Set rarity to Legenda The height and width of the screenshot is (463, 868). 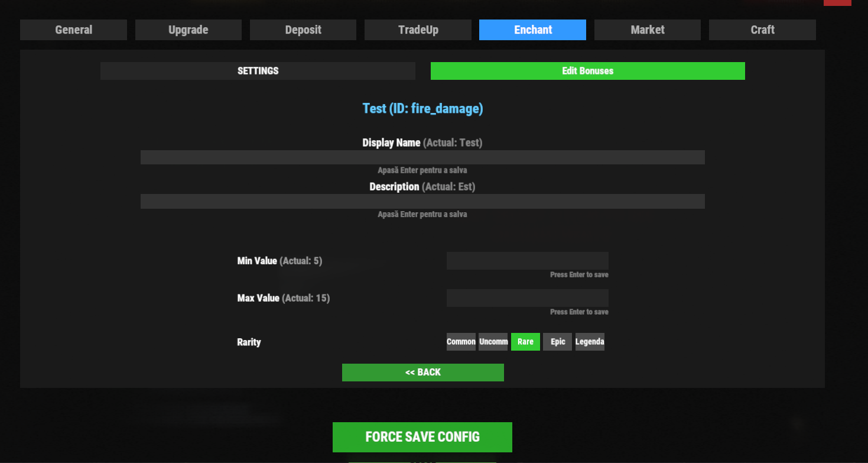coord(590,342)
